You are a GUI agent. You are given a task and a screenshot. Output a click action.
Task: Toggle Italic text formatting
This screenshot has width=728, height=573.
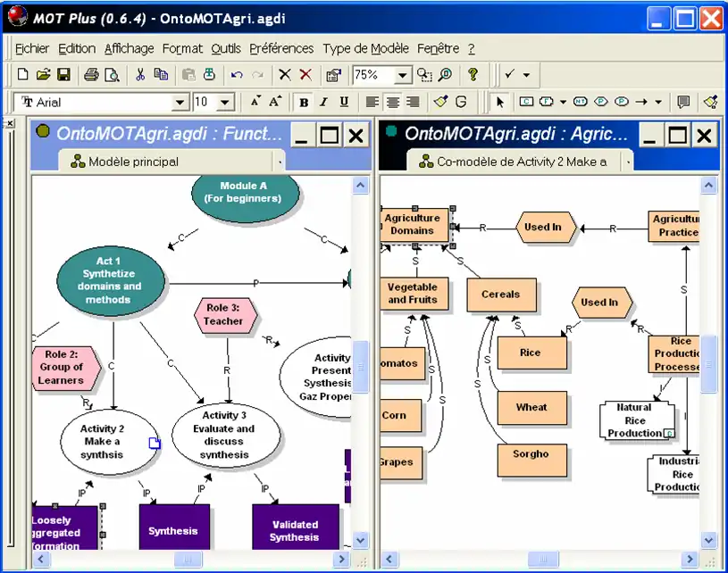click(x=322, y=102)
